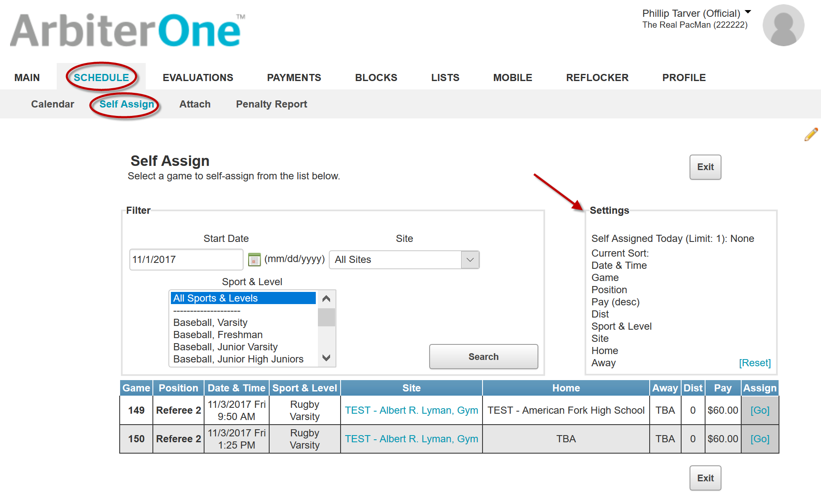Viewport: 821px width, 504px height.
Task: Click the top Exit button
Action: [x=705, y=167]
